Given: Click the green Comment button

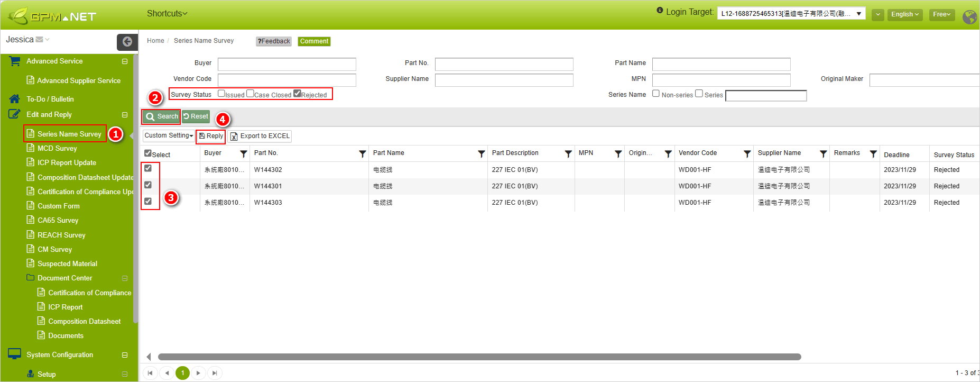Looking at the screenshot, I should (314, 41).
